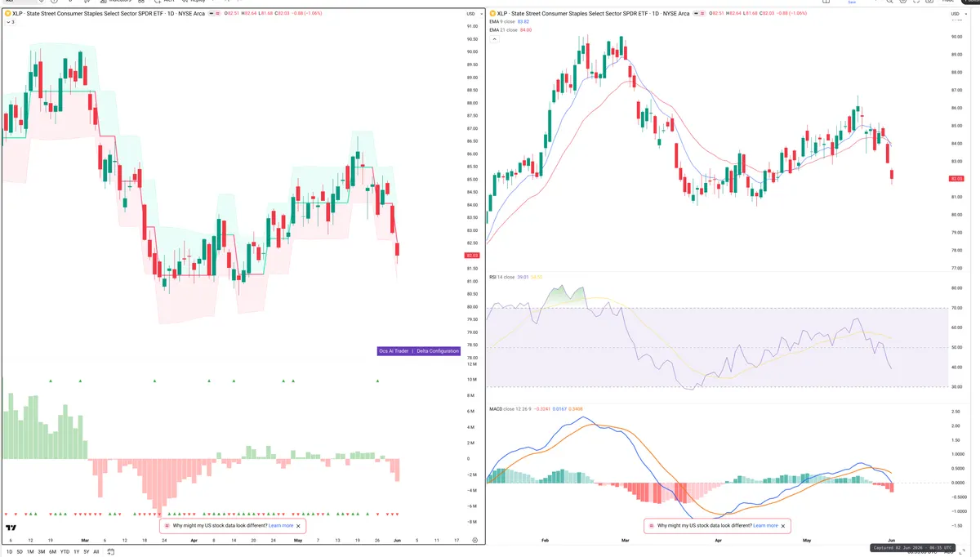Click the info icon in right data notice
Viewport: 980px width, 557px height.
click(651, 526)
